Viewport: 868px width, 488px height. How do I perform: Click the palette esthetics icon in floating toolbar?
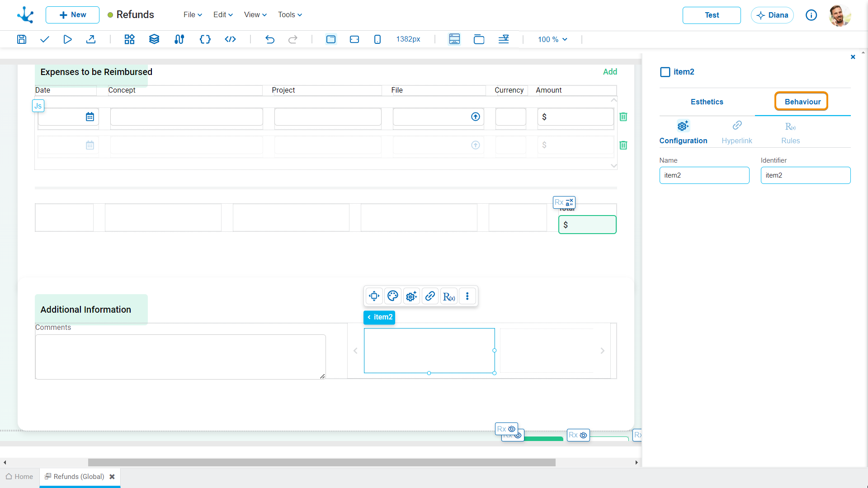[x=392, y=296]
